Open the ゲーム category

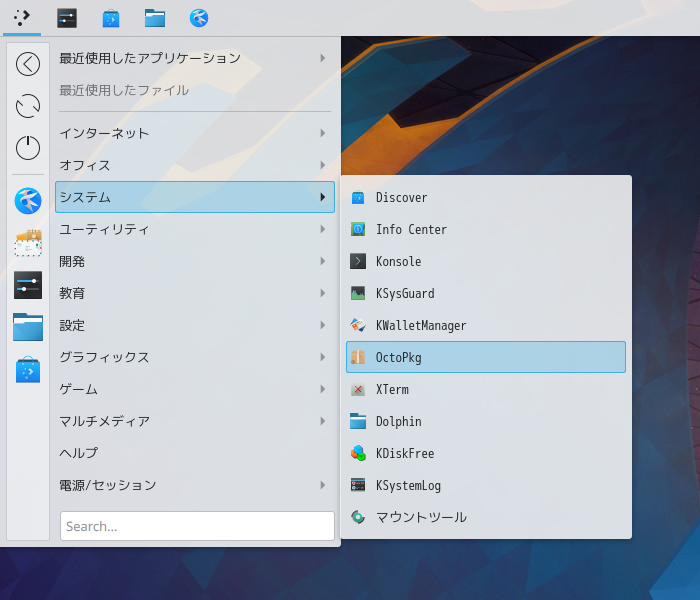click(x=195, y=389)
